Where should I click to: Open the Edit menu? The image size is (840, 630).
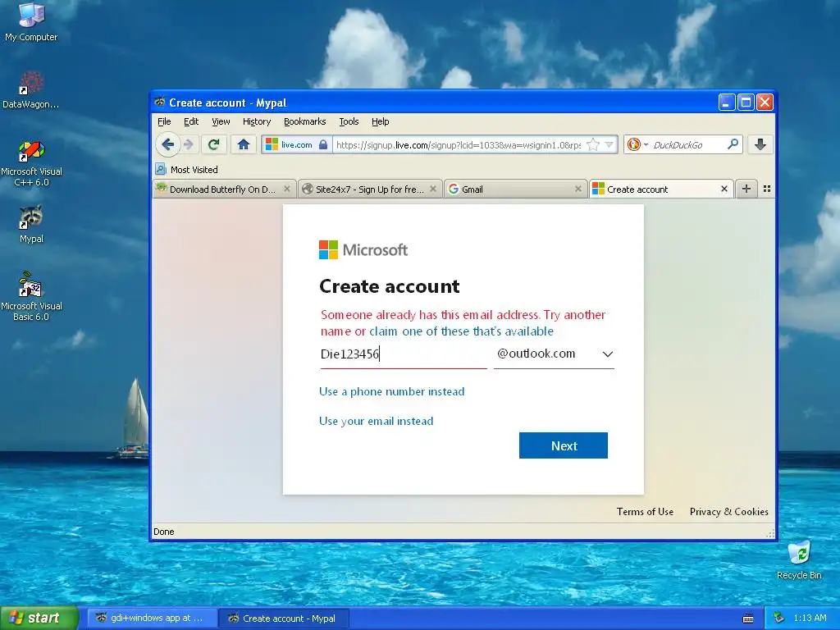tap(190, 121)
